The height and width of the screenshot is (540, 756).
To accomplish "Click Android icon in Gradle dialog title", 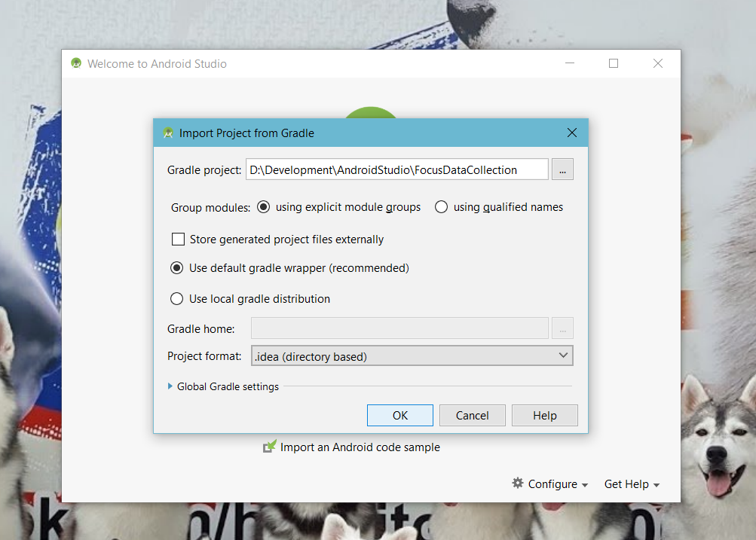I will coord(168,133).
